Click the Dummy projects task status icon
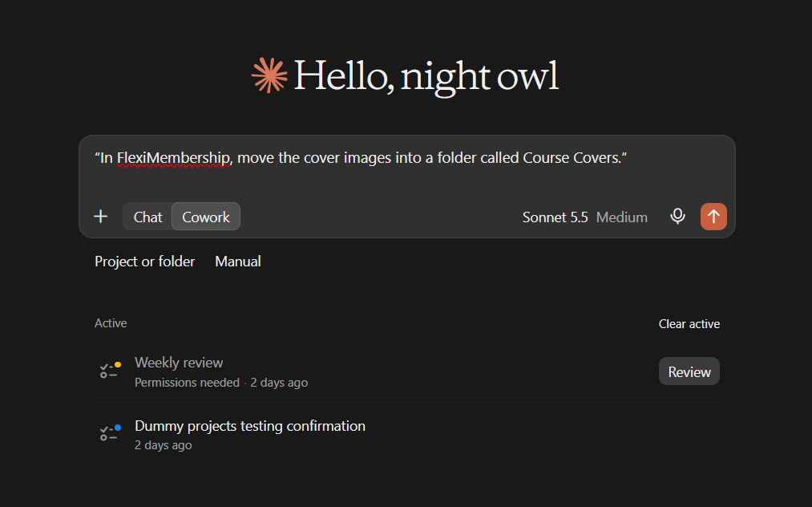 click(x=111, y=433)
